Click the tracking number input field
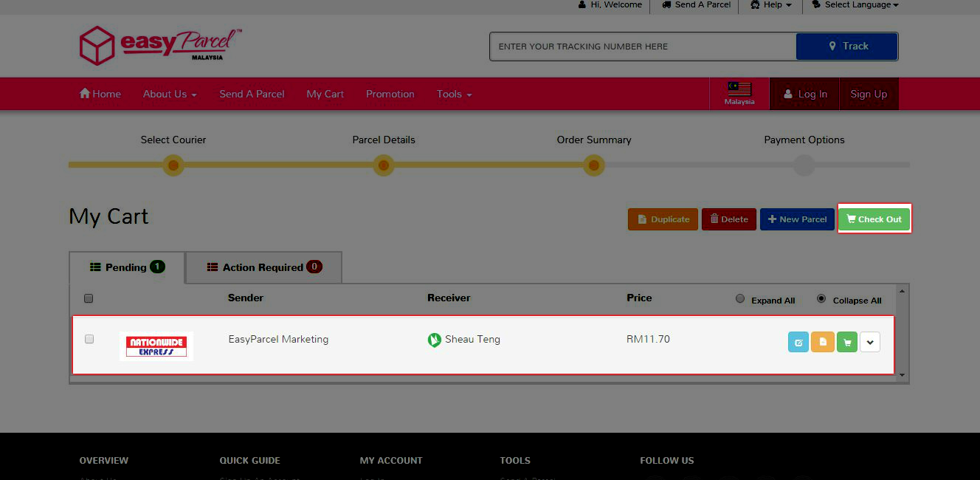Image resolution: width=980 pixels, height=480 pixels. coord(642,47)
